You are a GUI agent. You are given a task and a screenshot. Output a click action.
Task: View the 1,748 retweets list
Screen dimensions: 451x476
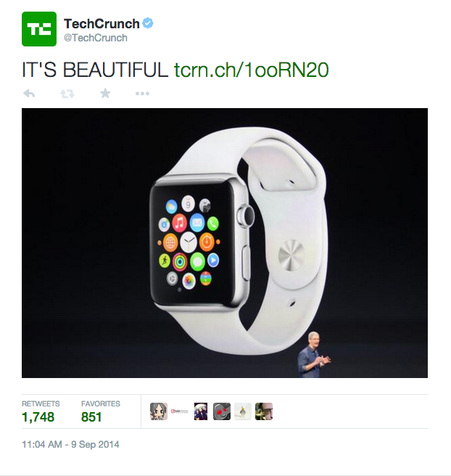point(38,416)
